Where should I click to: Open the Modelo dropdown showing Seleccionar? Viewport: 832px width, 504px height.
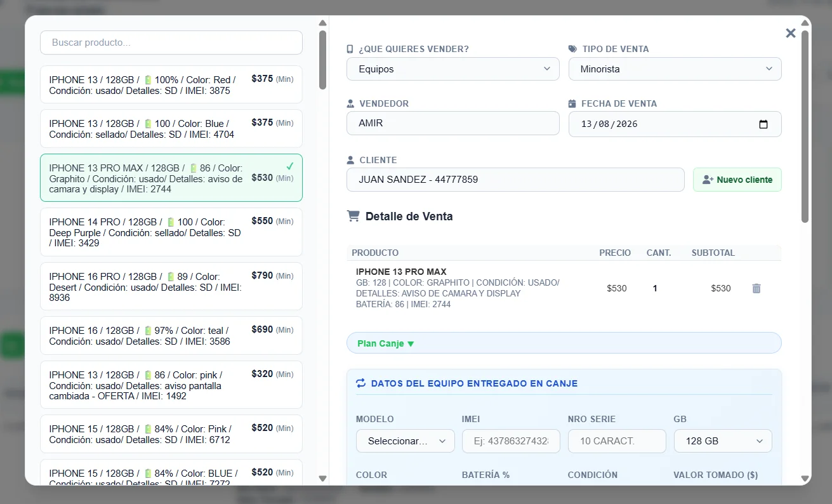point(406,441)
